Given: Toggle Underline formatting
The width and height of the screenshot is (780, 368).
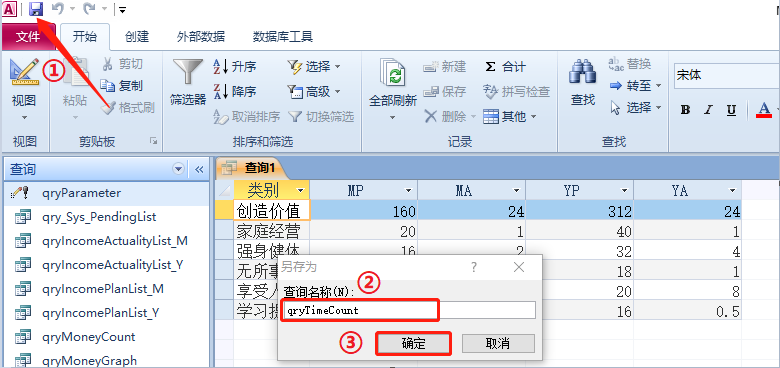Looking at the screenshot, I should click(x=731, y=110).
